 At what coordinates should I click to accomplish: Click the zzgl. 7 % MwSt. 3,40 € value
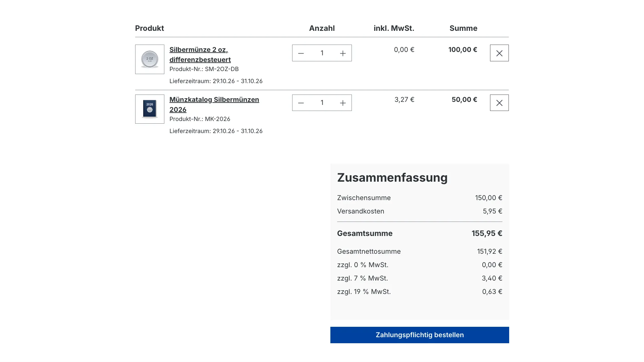[x=492, y=278]
